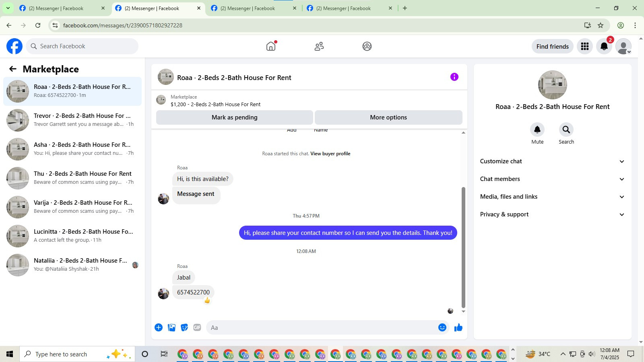Reload the page
This screenshot has height=362, width=644.
click(x=38, y=25)
